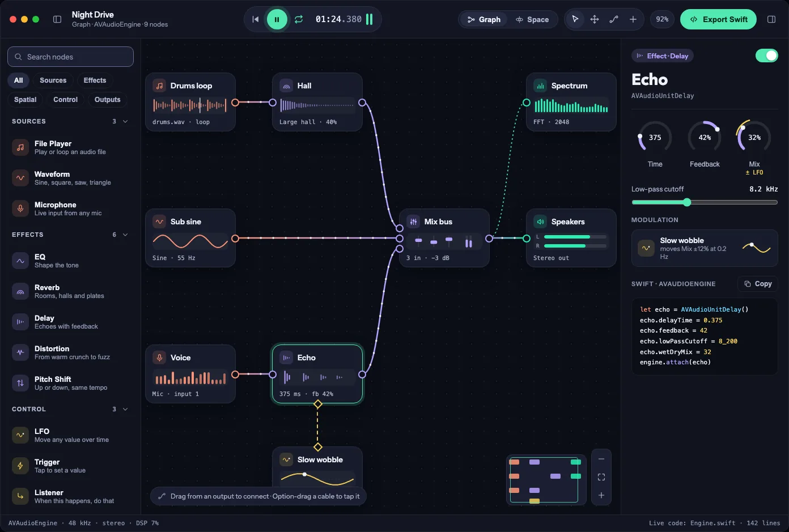This screenshot has height=532, width=789.
Task: Select the Spatial filter chip
Action: (25, 100)
